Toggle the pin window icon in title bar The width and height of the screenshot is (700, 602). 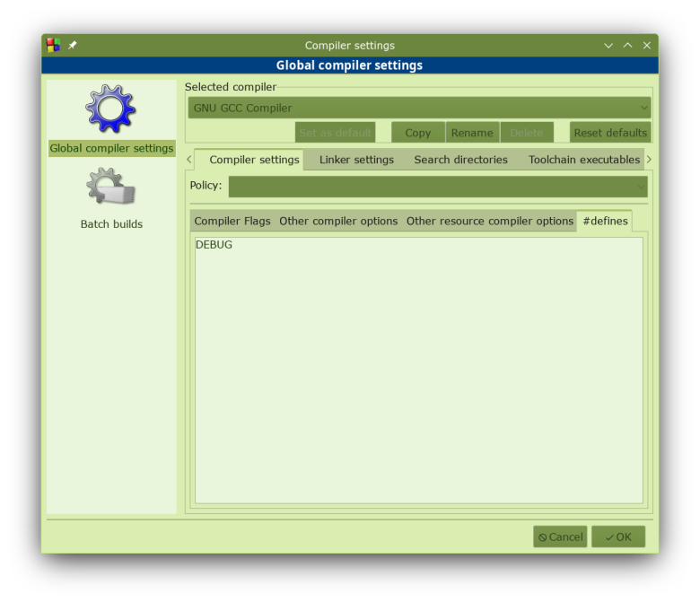click(73, 45)
